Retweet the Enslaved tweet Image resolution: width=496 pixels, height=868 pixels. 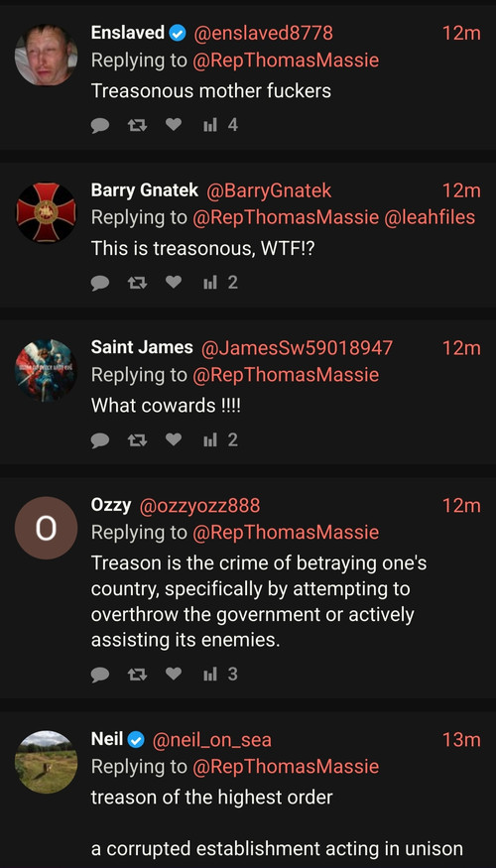(x=137, y=126)
